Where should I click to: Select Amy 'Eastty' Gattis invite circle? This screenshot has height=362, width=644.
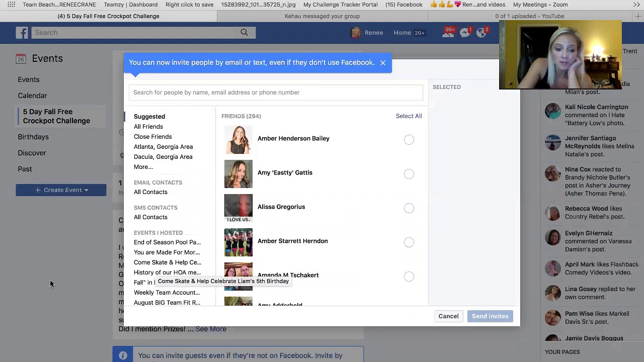(x=409, y=174)
